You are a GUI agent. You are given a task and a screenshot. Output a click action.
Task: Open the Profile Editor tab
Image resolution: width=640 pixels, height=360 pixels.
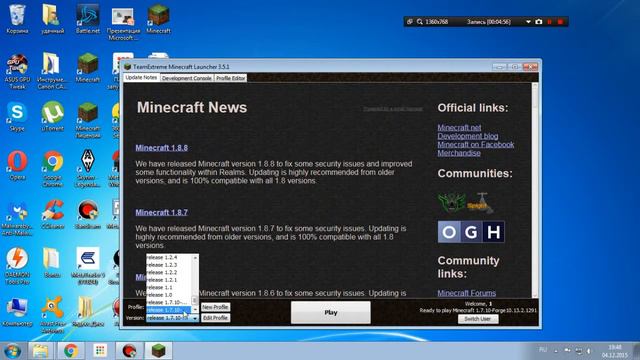pyautogui.click(x=231, y=78)
